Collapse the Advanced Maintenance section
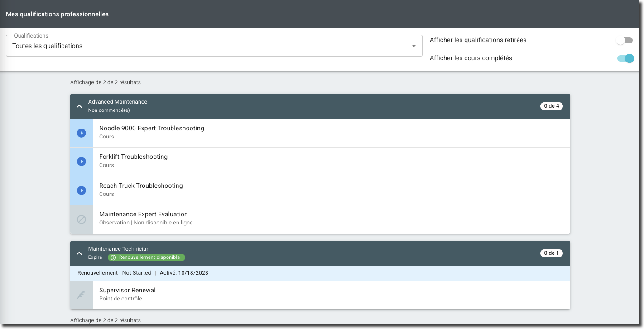 click(79, 106)
